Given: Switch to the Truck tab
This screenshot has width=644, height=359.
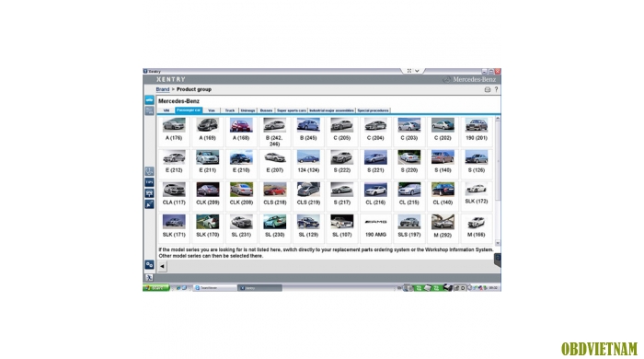Looking at the screenshot, I should coord(230,110).
